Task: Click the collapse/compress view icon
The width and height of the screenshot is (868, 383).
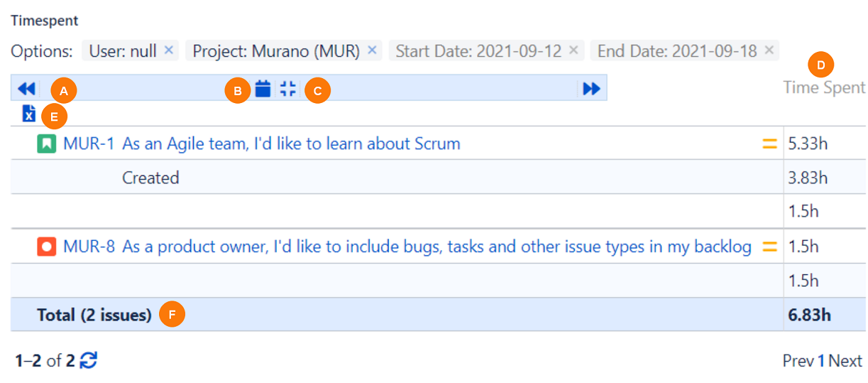Action: point(287,89)
